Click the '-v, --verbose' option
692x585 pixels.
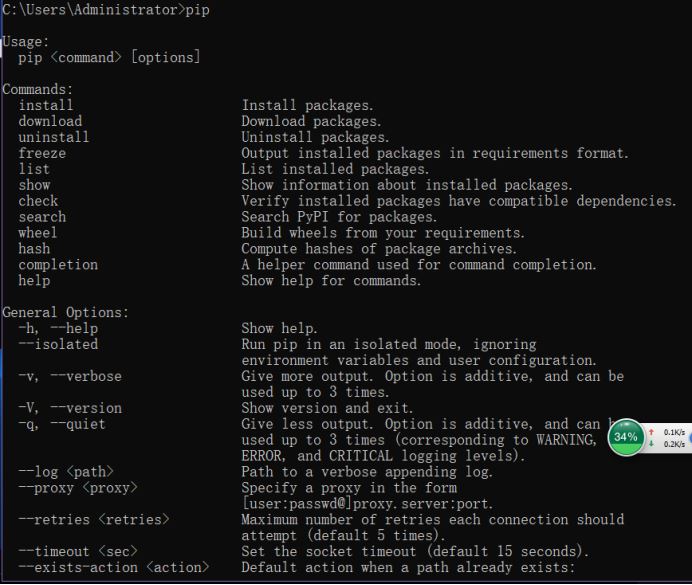pyautogui.click(x=70, y=376)
